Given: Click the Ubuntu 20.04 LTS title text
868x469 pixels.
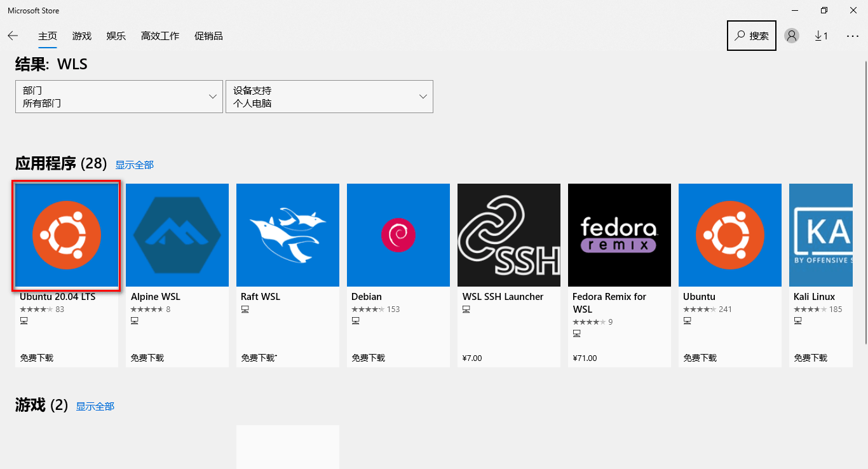Looking at the screenshot, I should point(57,297).
